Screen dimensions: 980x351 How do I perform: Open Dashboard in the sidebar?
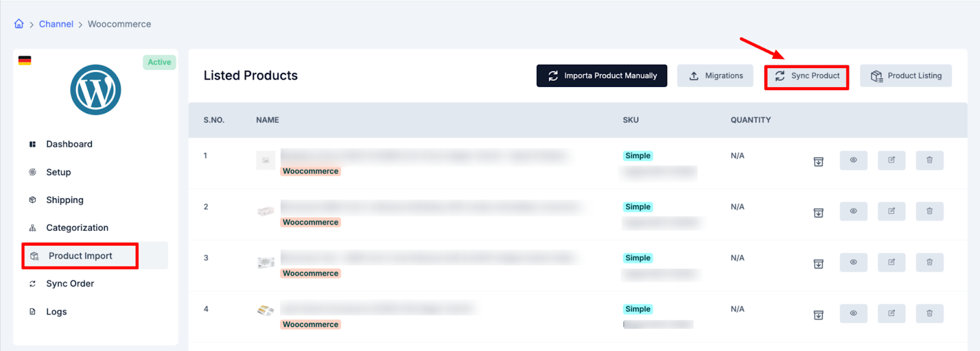tap(69, 144)
